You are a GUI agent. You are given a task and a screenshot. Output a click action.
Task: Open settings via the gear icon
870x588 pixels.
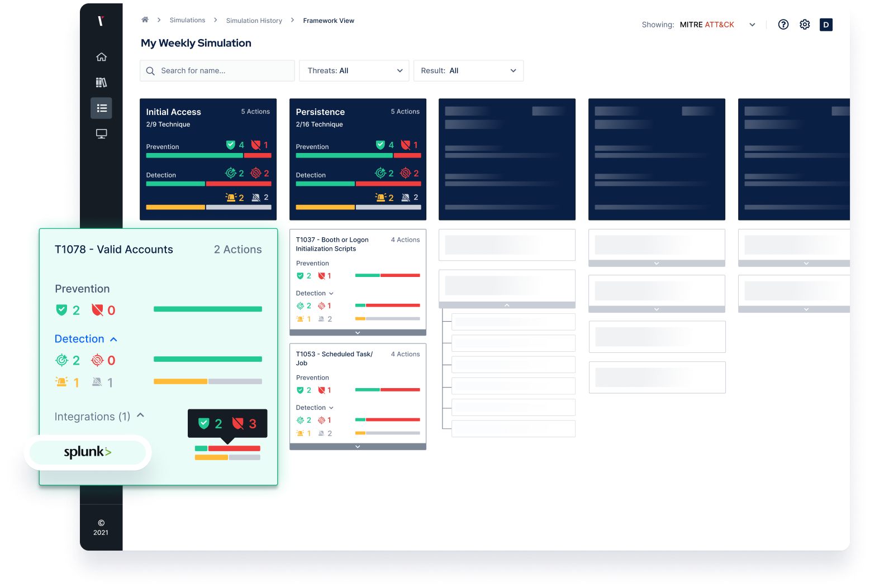pyautogui.click(x=805, y=25)
